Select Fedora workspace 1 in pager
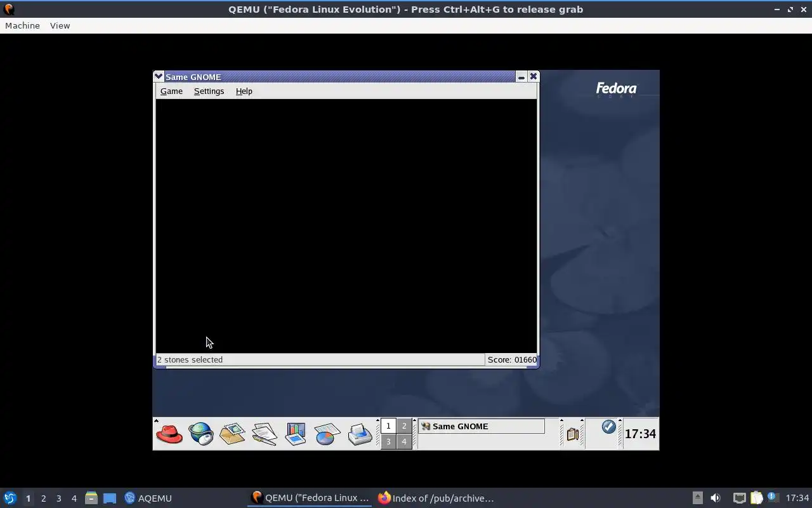This screenshot has height=508, width=812. point(388,426)
